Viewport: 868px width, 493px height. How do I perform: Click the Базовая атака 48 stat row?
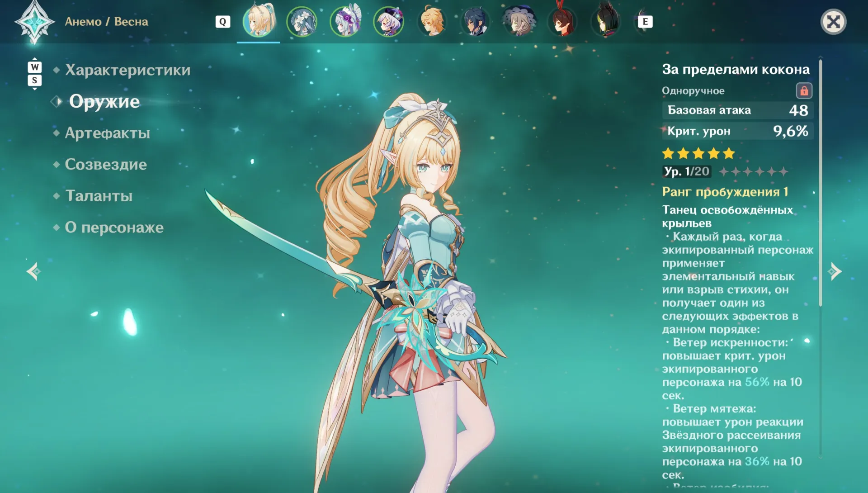point(738,110)
